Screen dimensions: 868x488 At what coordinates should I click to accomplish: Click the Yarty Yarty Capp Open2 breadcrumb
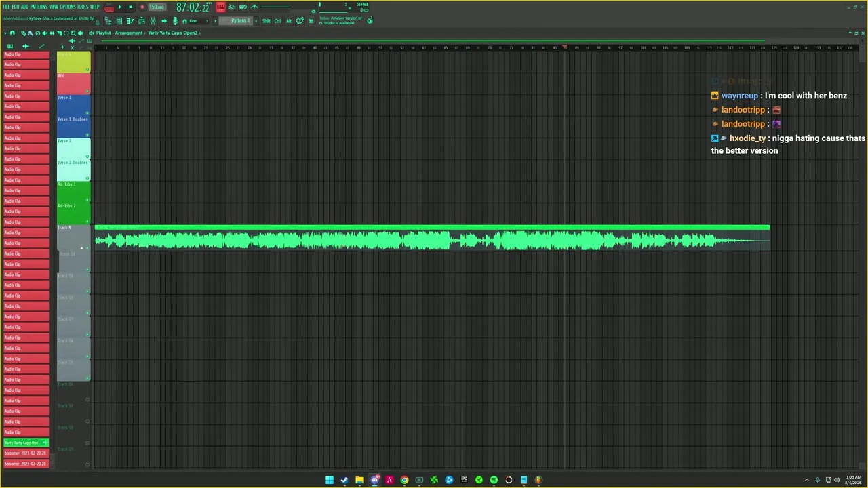(173, 33)
